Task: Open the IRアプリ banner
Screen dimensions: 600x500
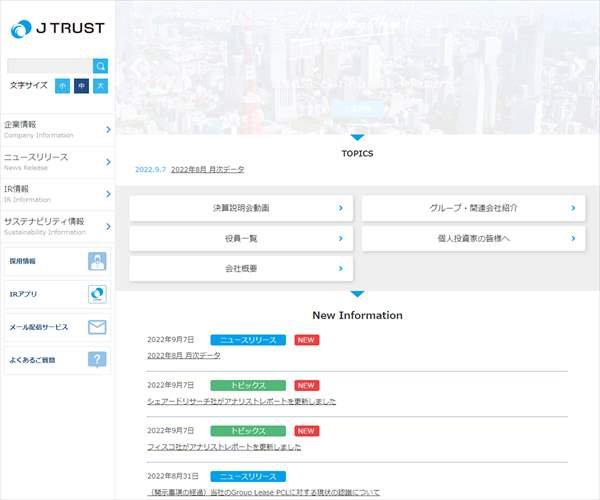Action: coord(57,294)
